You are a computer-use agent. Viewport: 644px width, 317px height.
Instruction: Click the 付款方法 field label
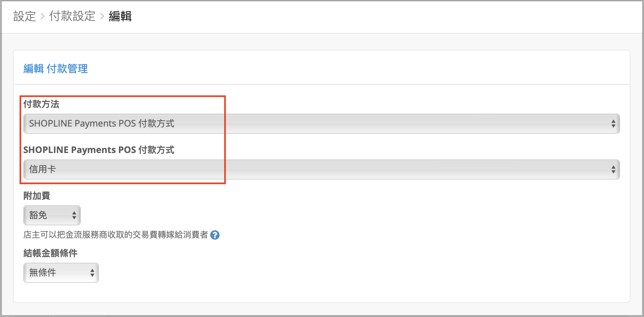(41, 104)
